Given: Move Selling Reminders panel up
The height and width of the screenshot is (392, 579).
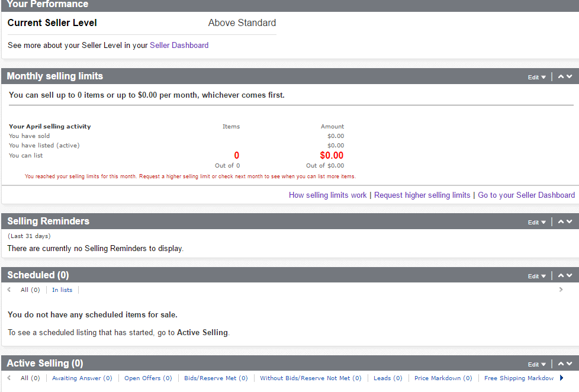Looking at the screenshot, I should coord(561,221).
